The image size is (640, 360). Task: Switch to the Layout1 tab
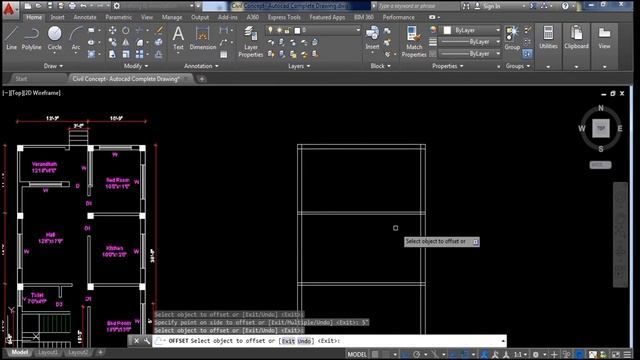point(48,352)
